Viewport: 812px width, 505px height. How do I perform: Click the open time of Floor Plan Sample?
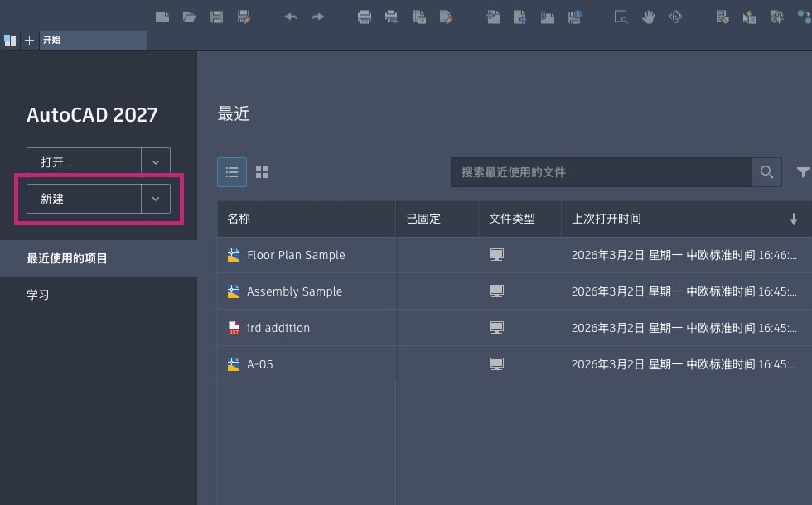click(684, 255)
